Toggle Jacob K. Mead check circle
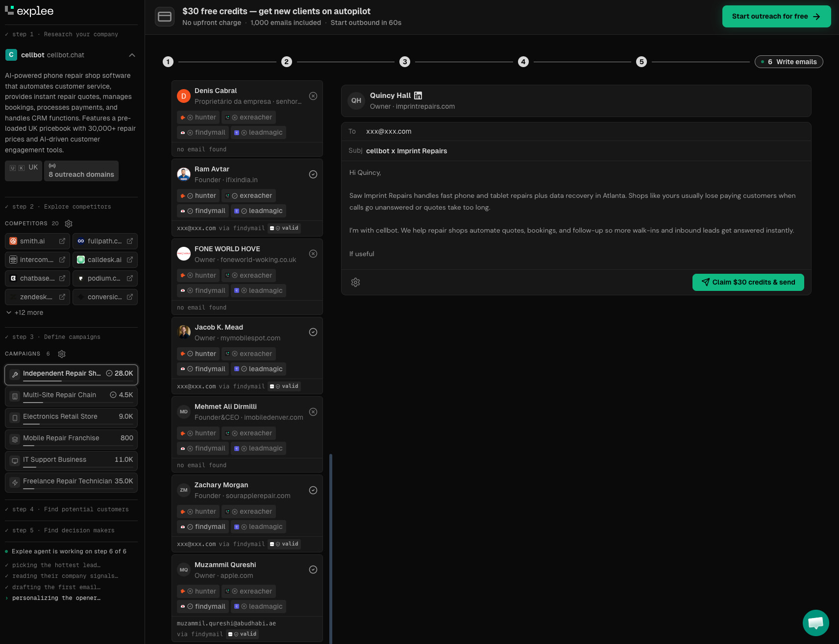 pyautogui.click(x=313, y=332)
